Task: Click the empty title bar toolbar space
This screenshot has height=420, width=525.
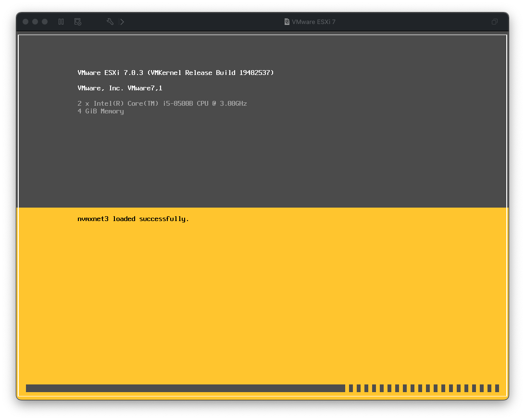Action: [x=202, y=22]
